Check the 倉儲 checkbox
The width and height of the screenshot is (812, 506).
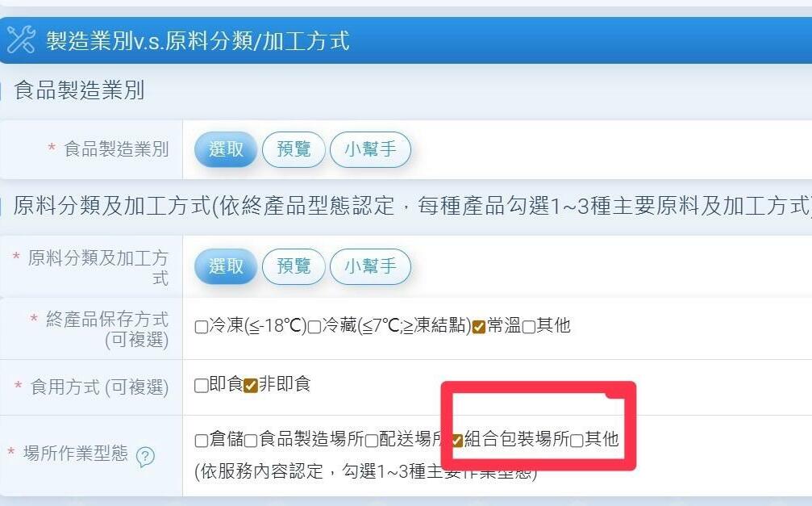click(x=201, y=440)
